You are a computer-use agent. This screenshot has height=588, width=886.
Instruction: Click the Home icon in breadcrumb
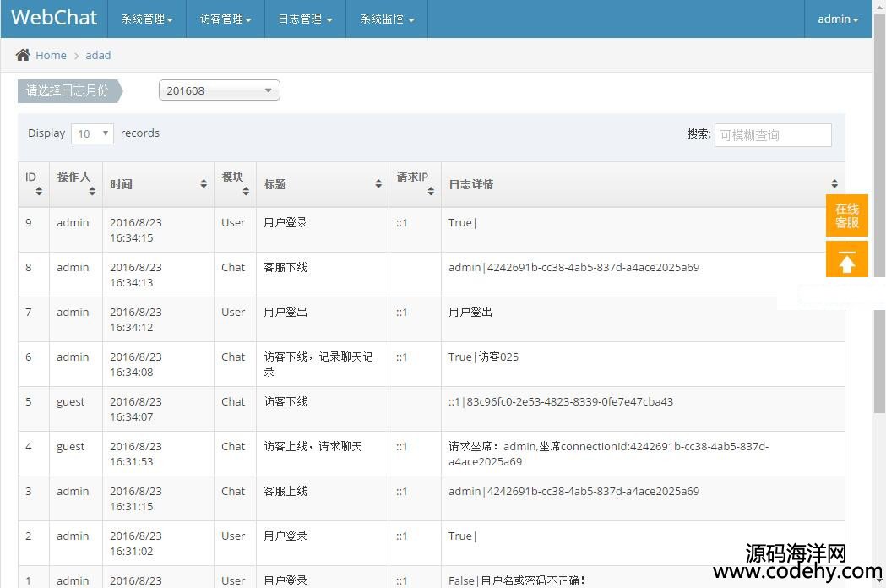(x=23, y=55)
